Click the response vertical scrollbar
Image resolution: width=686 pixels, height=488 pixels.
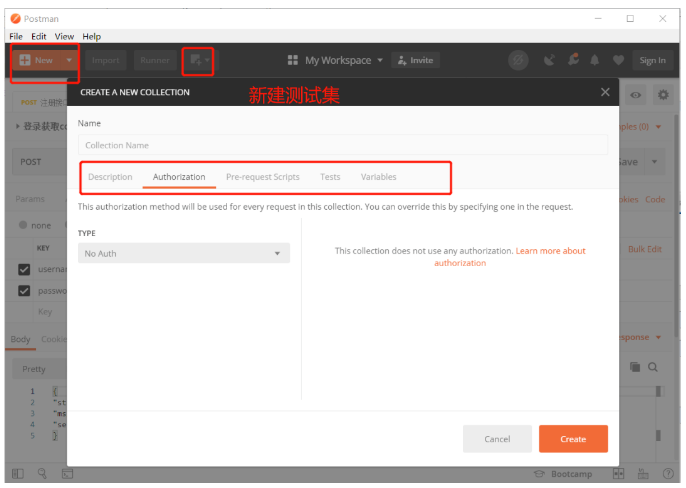point(658,412)
